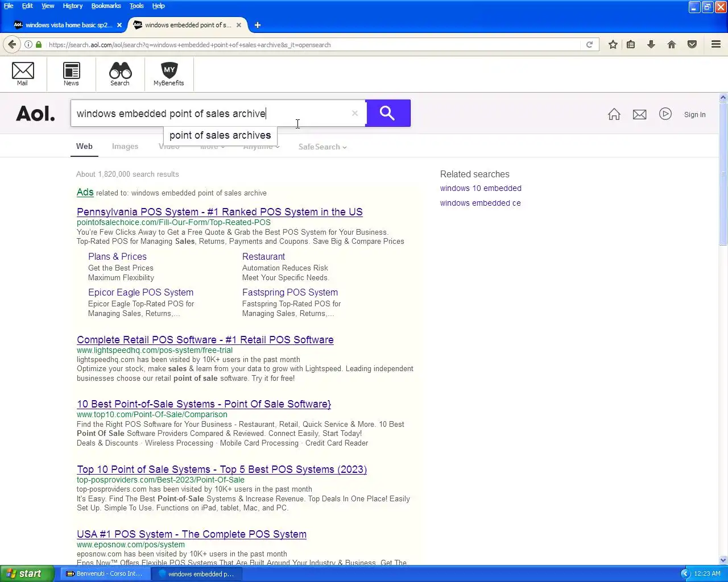The image size is (728, 582).
Task: Show bookmarks list icon in toolbar
Action: tap(631, 44)
